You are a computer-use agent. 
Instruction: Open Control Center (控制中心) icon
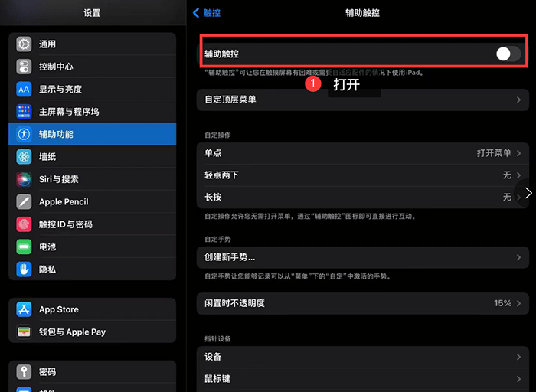pyautogui.click(x=24, y=67)
